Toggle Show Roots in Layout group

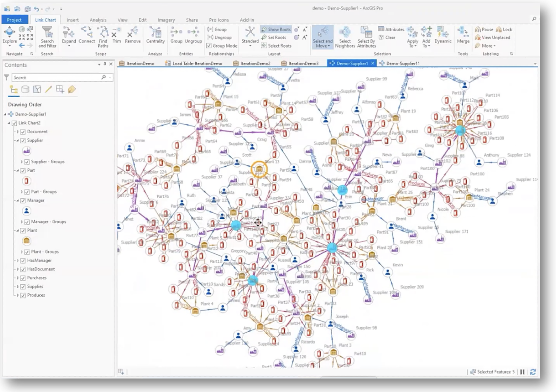(x=276, y=30)
